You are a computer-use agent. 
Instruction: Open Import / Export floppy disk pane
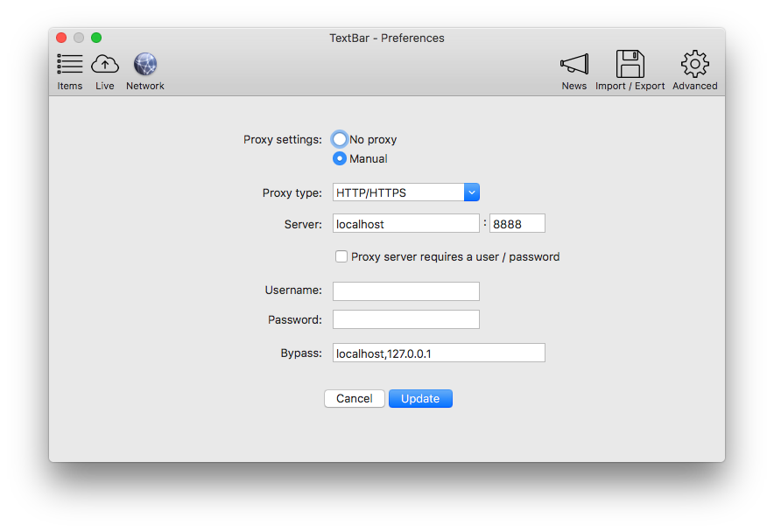(x=630, y=72)
